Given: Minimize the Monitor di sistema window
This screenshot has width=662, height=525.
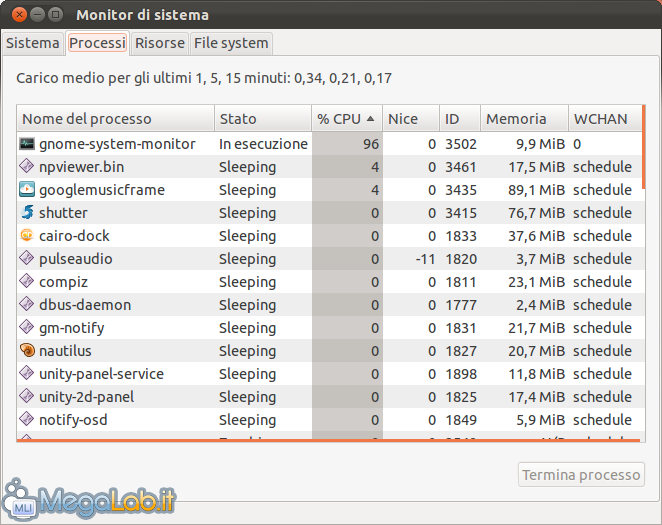Looking at the screenshot, I should [x=37, y=15].
